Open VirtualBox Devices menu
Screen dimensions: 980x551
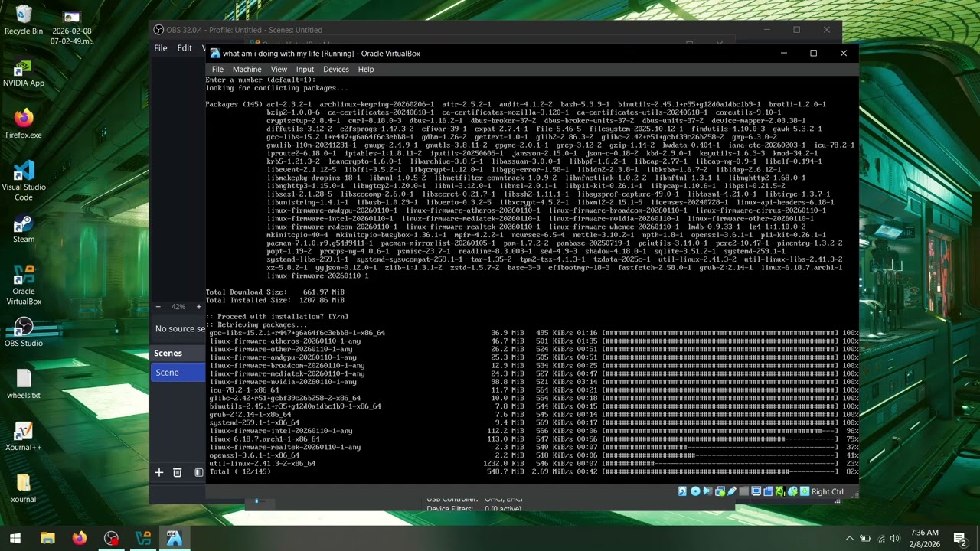(x=335, y=70)
